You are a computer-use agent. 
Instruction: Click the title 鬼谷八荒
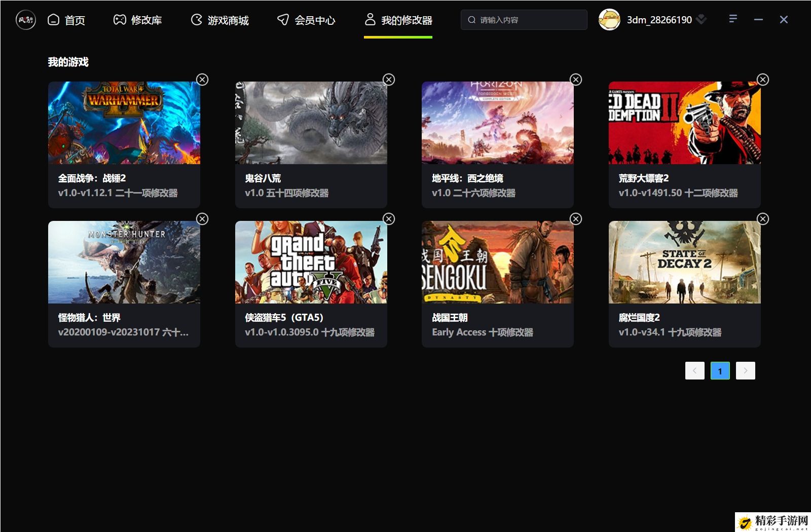(263, 178)
